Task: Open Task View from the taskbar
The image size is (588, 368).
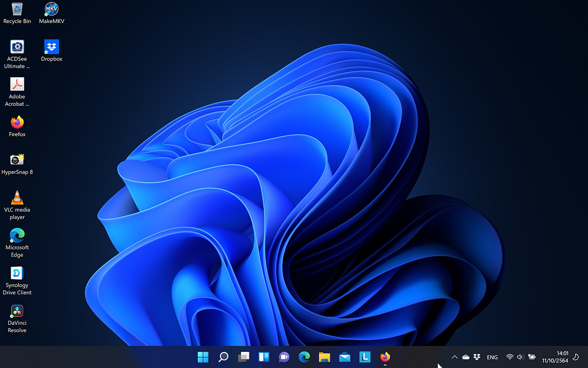Action: click(243, 357)
